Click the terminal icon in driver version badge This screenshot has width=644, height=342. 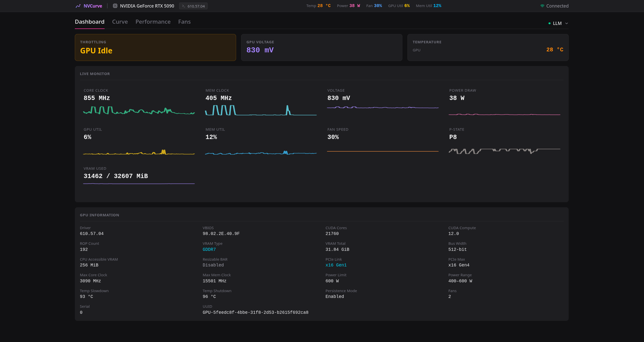tap(184, 6)
